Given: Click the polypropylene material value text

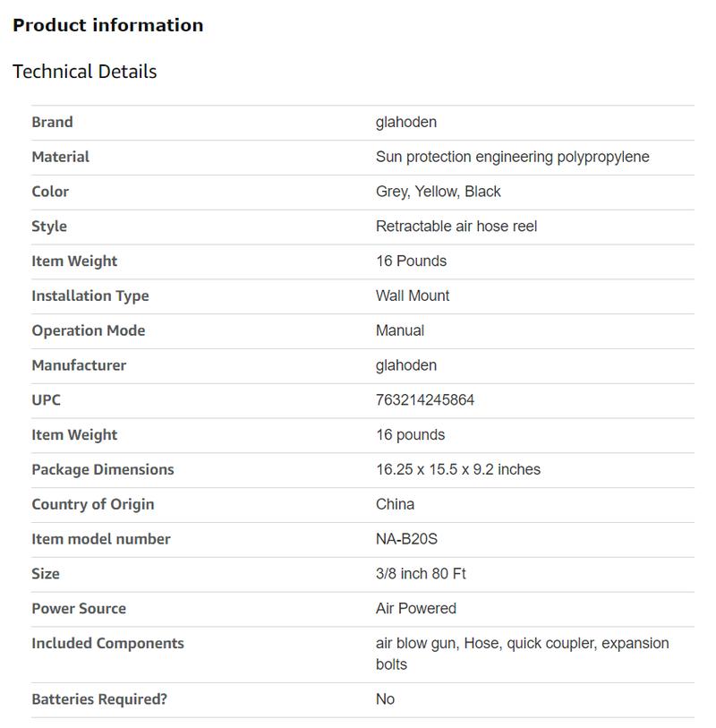Looking at the screenshot, I should [x=512, y=157].
